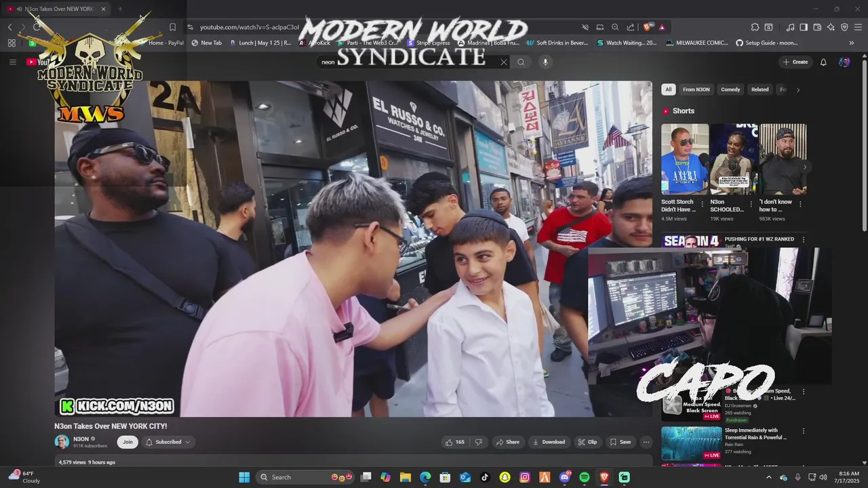Screen dimensions: 868x488
Task: Open Snapchat from the taskbar
Action: (x=505, y=477)
